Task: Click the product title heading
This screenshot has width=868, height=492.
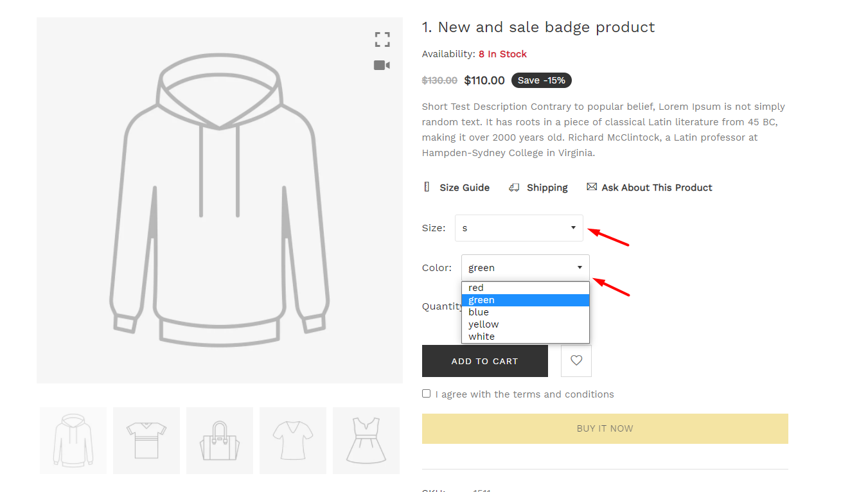Action: 538,27
